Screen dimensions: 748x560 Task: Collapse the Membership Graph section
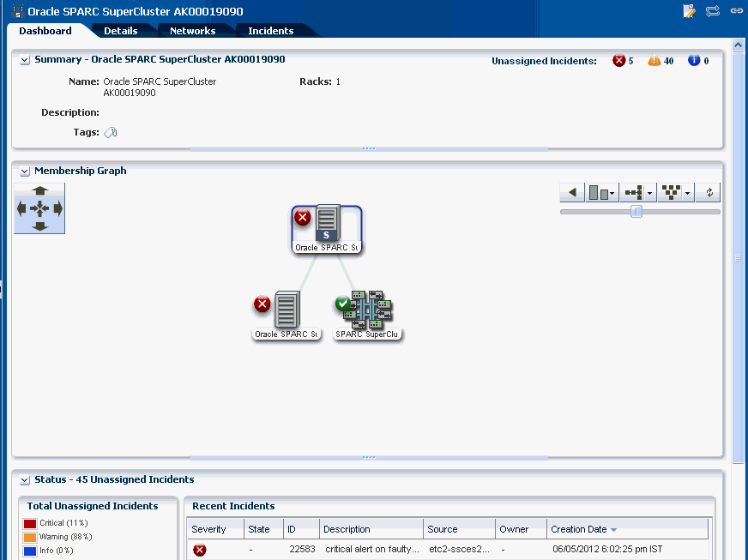[25, 172]
